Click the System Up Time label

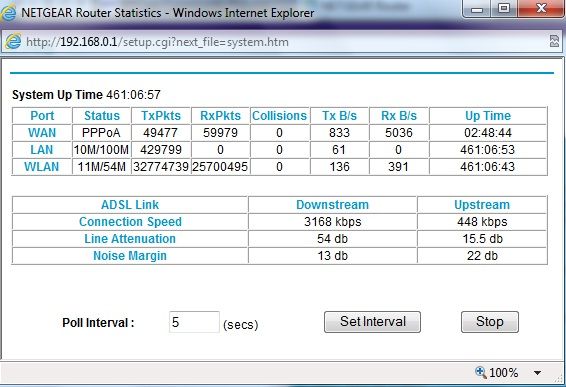pyautogui.click(x=57, y=95)
